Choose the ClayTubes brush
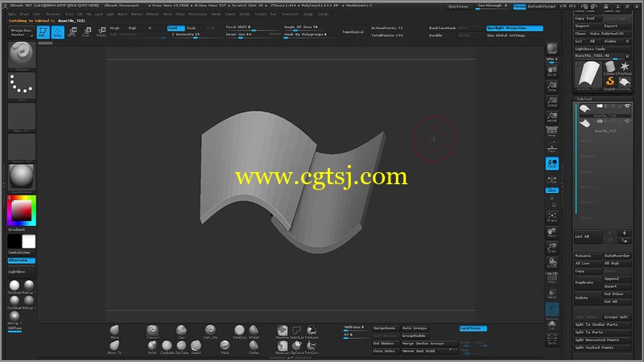This screenshot has height=362, width=644. point(181,347)
